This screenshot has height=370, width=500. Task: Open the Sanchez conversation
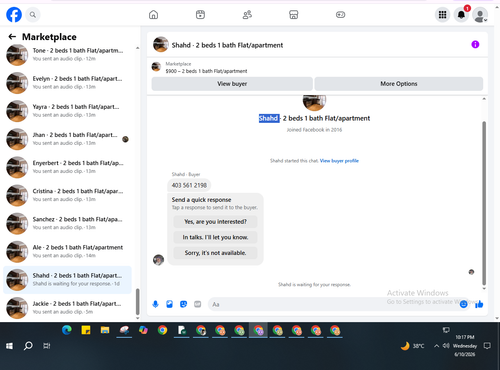pyautogui.click(x=68, y=223)
